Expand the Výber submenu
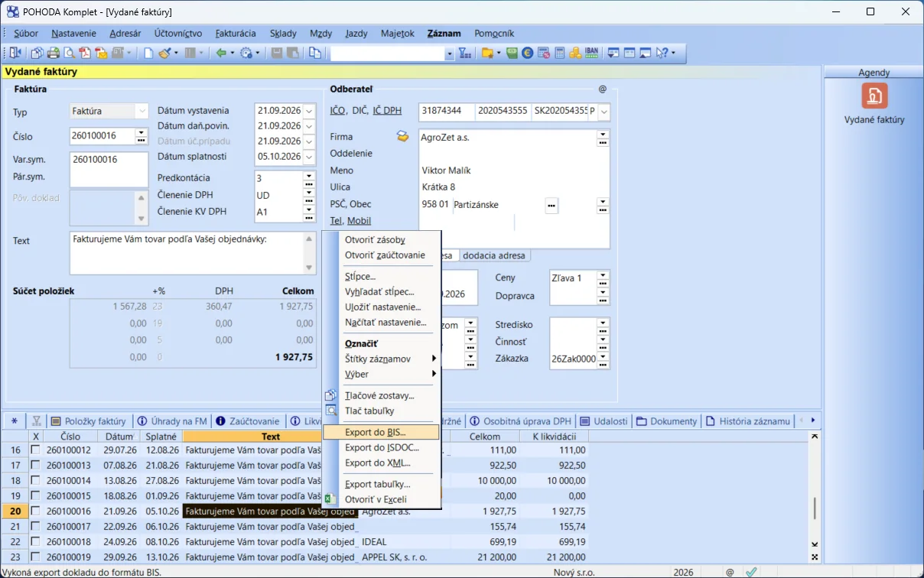924x578 pixels. coord(434,374)
